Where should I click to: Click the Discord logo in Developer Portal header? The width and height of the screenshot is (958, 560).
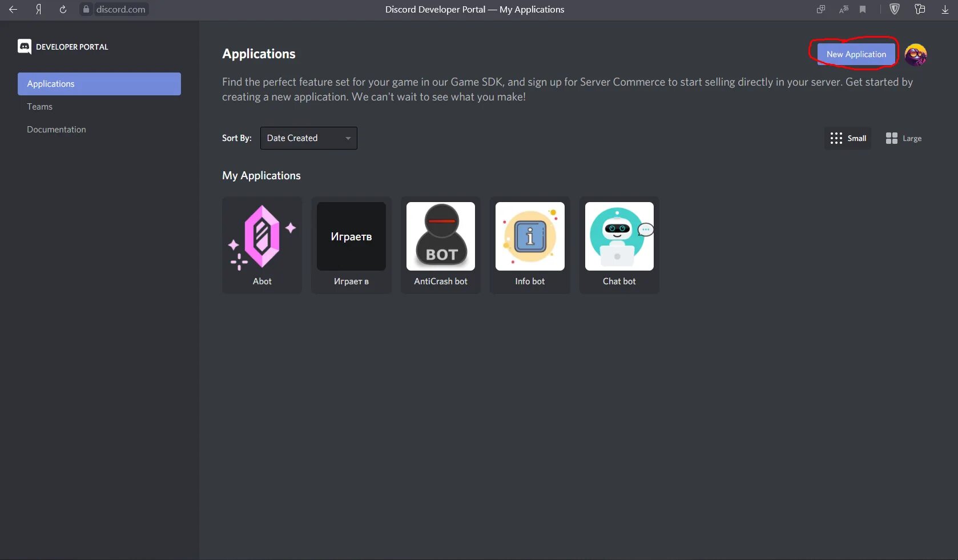[x=25, y=46]
